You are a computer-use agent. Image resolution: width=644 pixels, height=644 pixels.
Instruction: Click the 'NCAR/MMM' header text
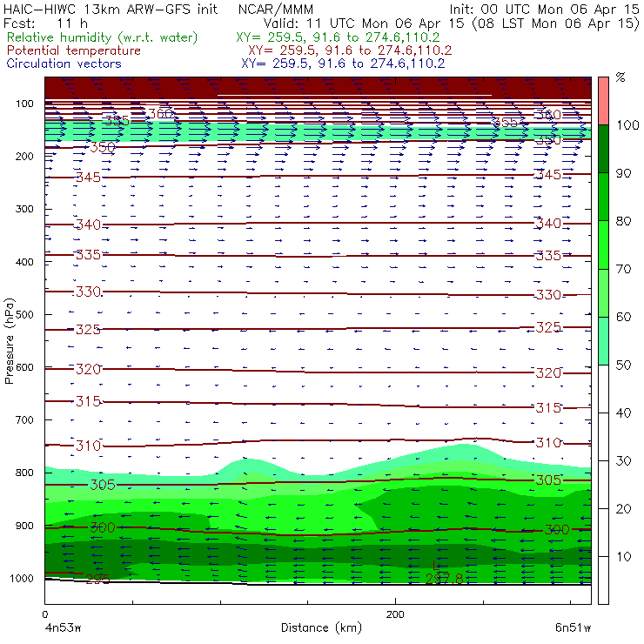point(276,9)
